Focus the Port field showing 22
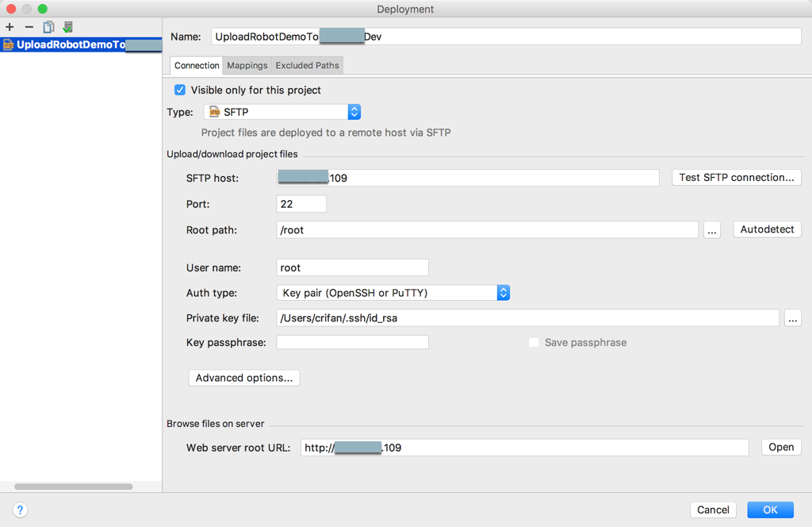The image size is (812, 527). coord(301,204)
